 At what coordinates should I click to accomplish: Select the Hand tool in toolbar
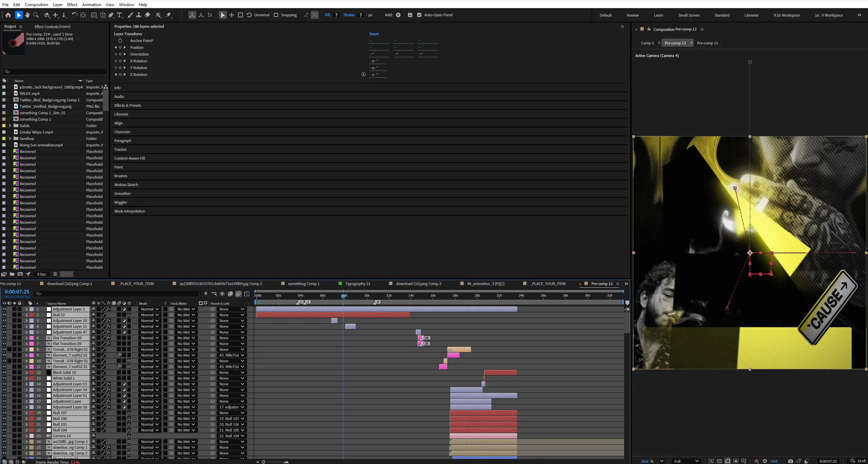coord(27,15)
